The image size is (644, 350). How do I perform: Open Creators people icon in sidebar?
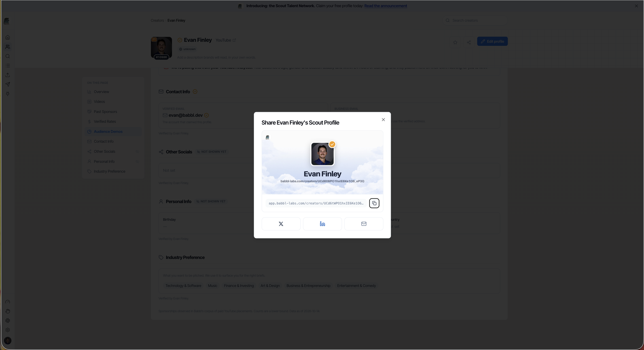pos(8,47)
